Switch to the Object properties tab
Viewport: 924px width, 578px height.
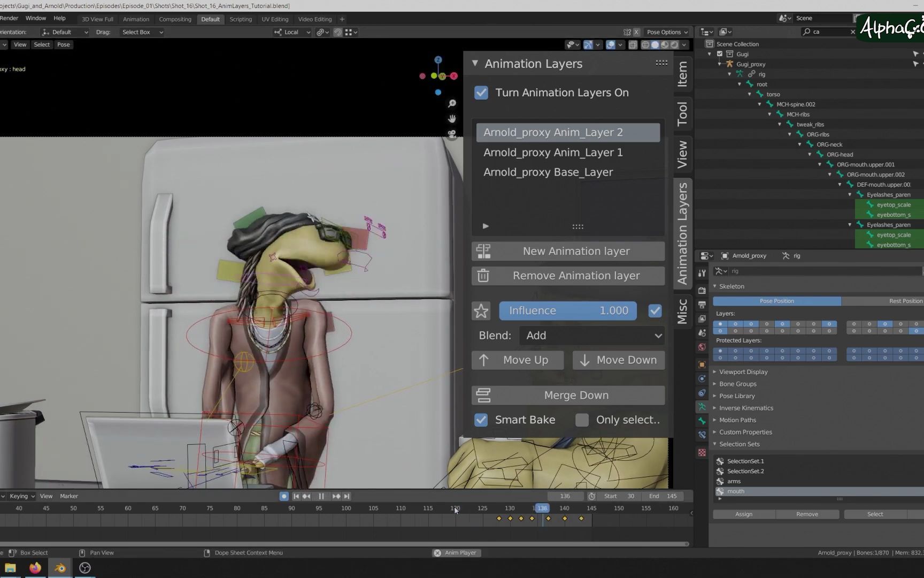702,364
